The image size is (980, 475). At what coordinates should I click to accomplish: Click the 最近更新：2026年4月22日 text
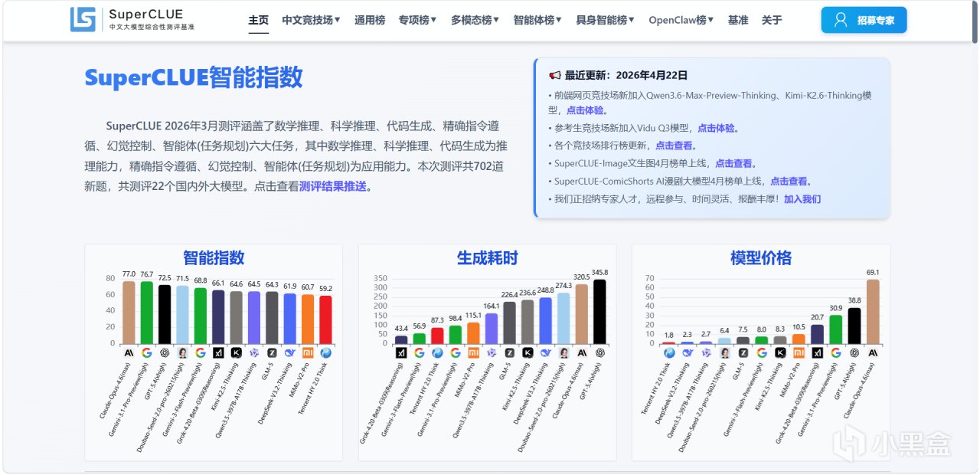point(626,75)
